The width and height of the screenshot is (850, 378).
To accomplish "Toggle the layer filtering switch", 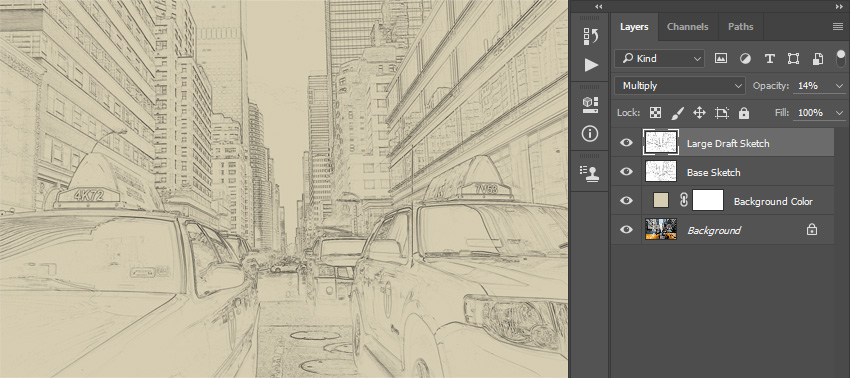I will pyautogui.click(x=841, y=58).
